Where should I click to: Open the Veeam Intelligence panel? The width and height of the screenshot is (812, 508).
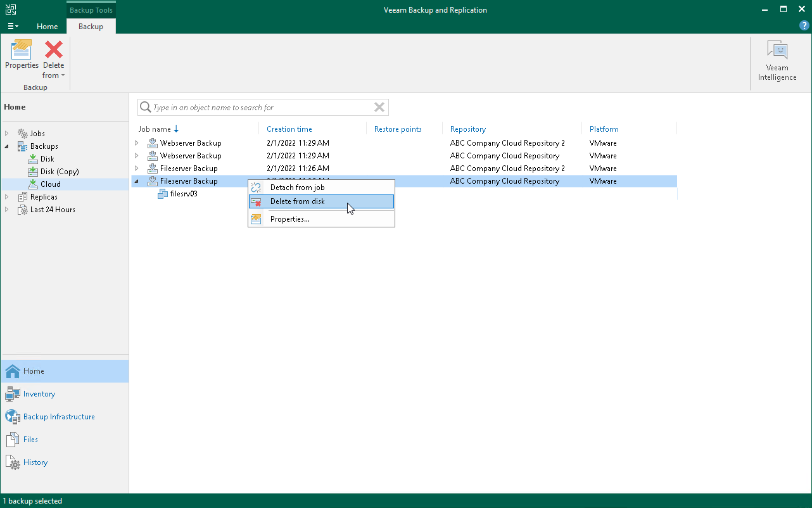tap(777, 57)
